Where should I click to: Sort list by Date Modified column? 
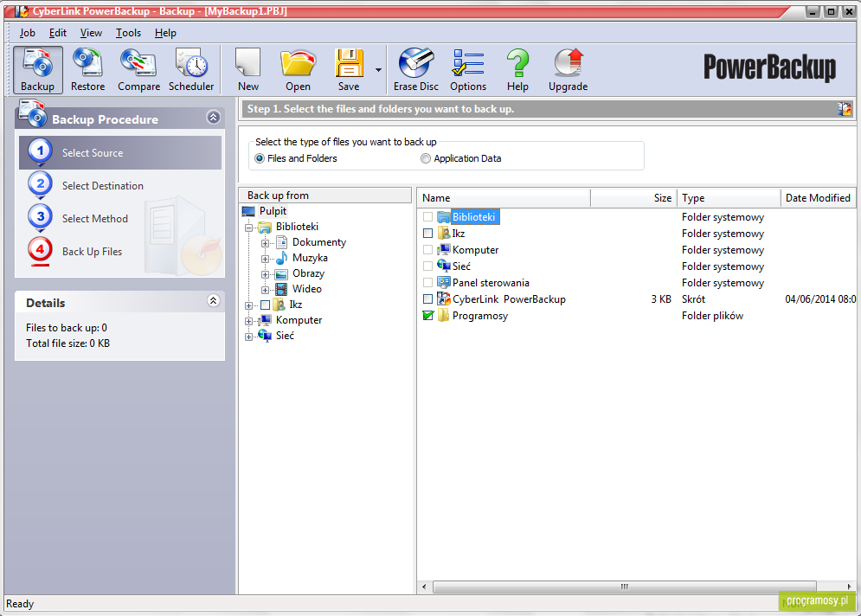(819, 197)
